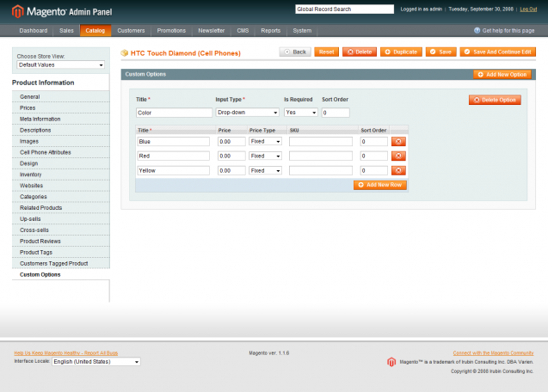The image size is (548, 392).
Task: Click the product Delete button
Action: (360, 52)
